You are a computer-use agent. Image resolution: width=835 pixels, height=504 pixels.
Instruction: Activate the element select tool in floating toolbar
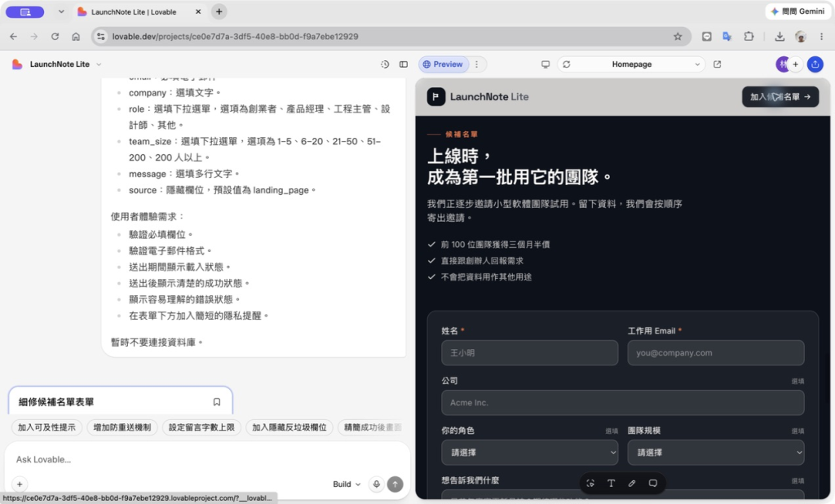pyautogui.click(x=590, y=484)
